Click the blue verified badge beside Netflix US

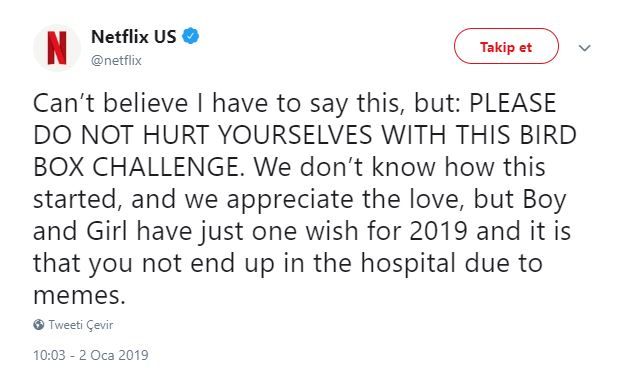tap(191, 36)
